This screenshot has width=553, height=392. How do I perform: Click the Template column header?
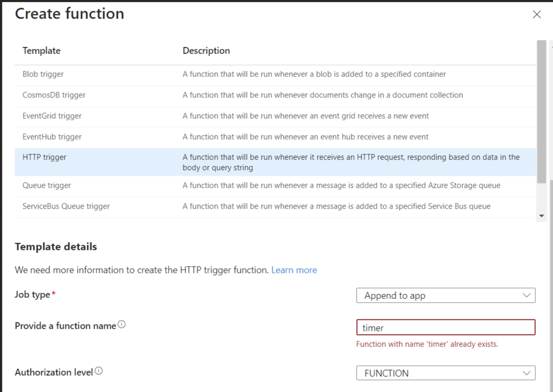(x=41, y=51)
